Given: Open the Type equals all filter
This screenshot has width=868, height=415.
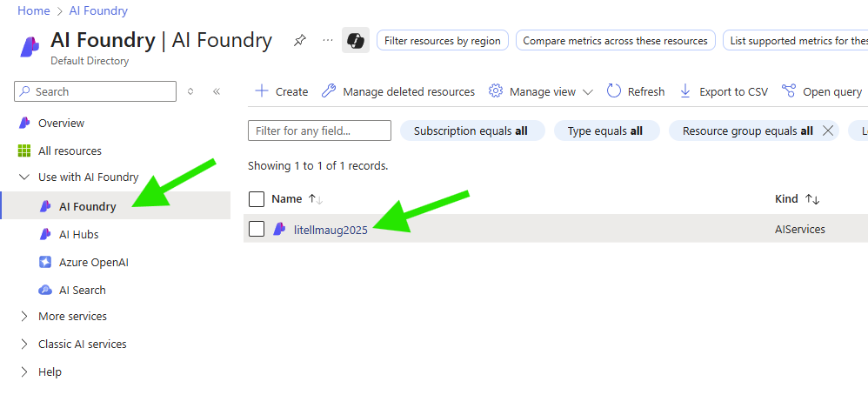Looking at the screenshot, I should (x=607, y=131).
